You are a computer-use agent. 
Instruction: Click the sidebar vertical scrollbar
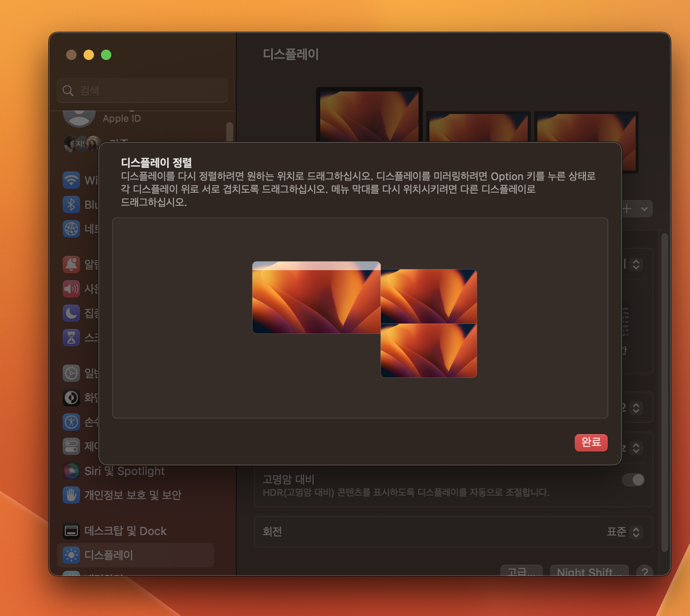pyautogui.click(x=230, y=132)
